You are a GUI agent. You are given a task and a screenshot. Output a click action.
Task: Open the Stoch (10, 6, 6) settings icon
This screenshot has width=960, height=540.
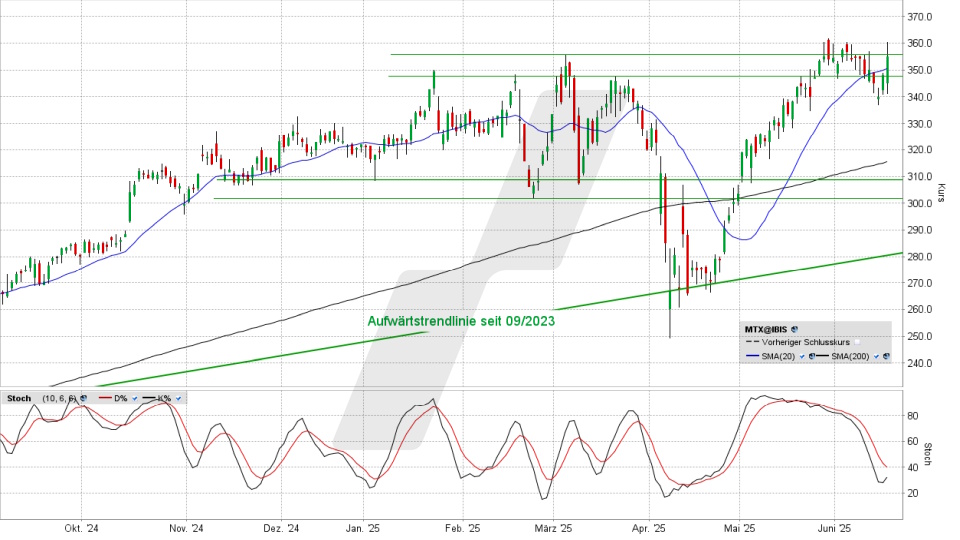pos(83,398)
